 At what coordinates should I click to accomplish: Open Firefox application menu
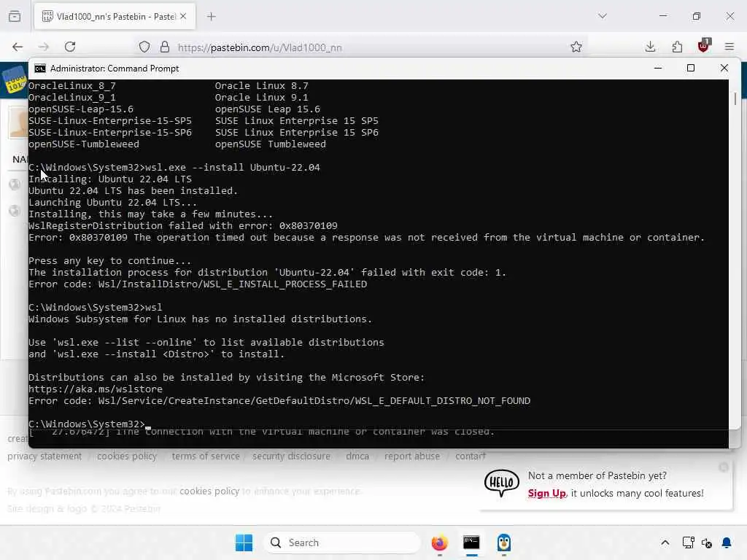coord(729,47)
